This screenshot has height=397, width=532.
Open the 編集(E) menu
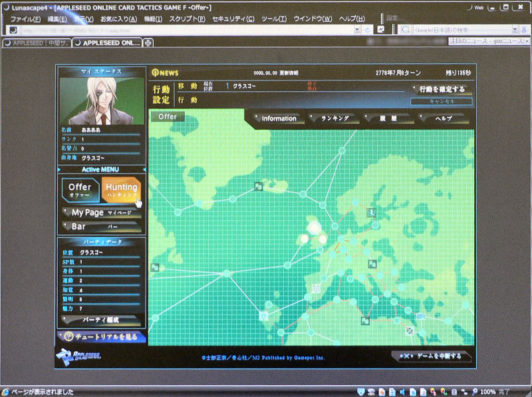coord(57,19)
